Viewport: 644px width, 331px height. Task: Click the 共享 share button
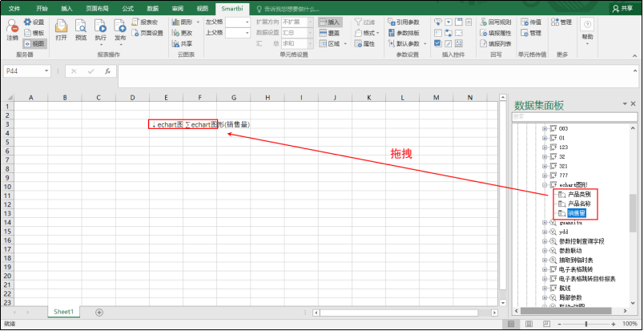622,8
